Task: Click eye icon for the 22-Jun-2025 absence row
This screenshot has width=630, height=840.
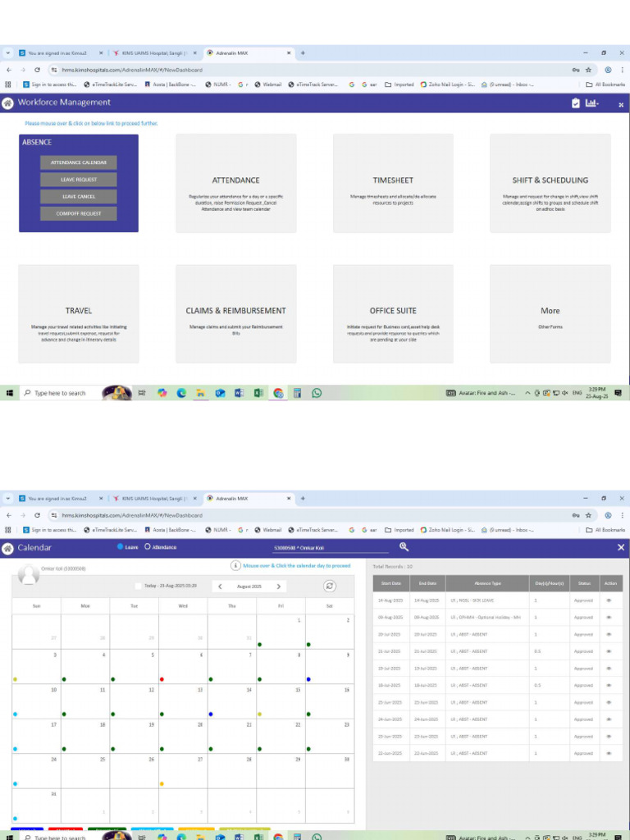Action: tap(609, 753)
